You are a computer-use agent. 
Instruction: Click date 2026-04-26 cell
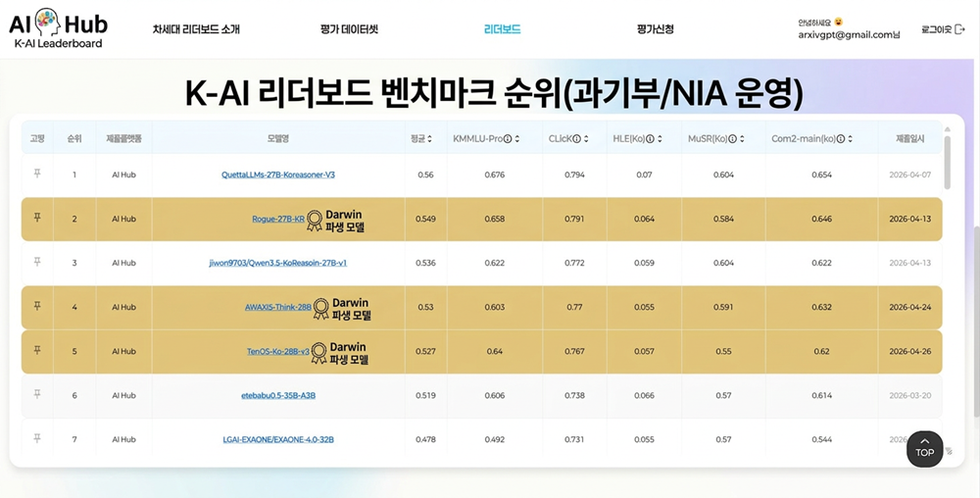[910, 352]
